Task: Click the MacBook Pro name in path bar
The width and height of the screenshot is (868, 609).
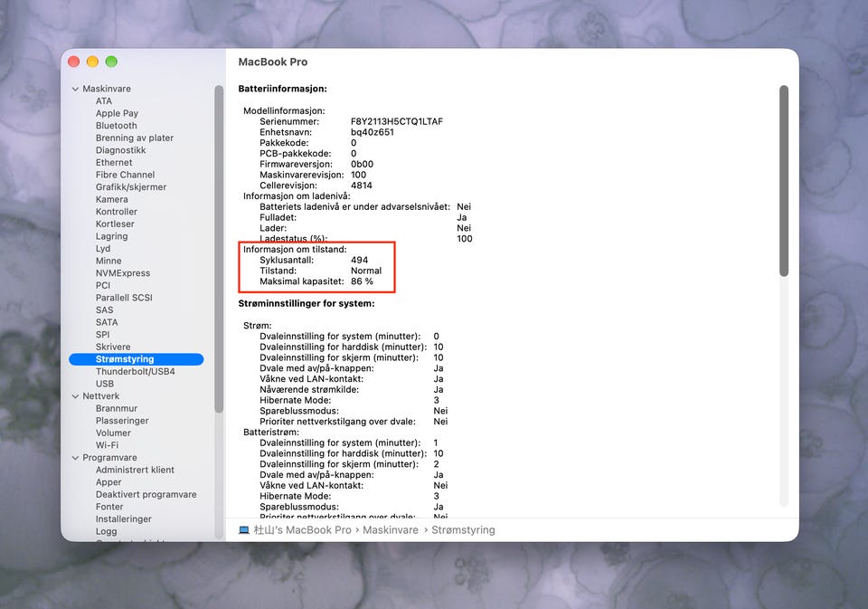Action: click(302, 530)
